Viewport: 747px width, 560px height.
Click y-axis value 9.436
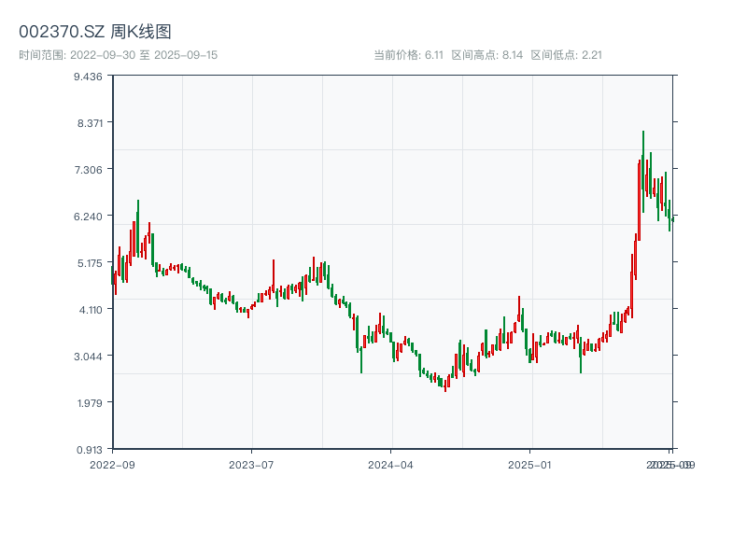point(88,77)
